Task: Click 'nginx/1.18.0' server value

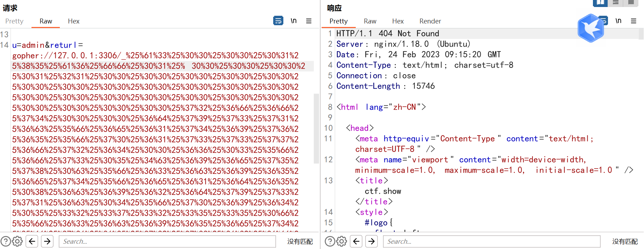Action: point(401,44)
